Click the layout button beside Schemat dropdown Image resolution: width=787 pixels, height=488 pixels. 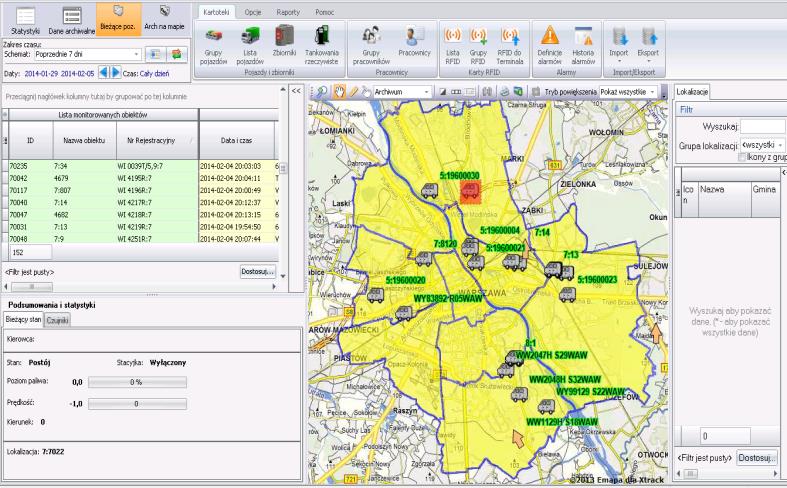(155, 54)
